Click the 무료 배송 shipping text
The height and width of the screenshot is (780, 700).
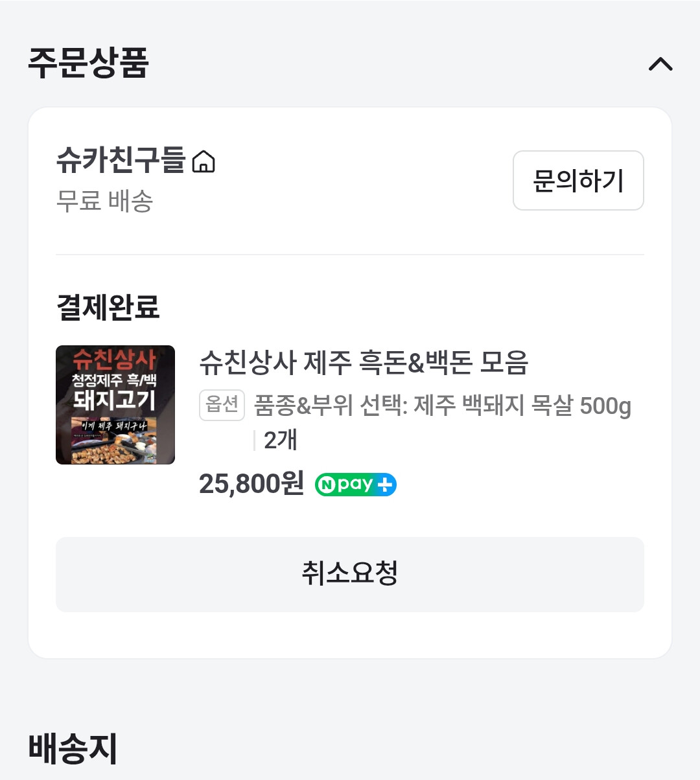point(104,201)
